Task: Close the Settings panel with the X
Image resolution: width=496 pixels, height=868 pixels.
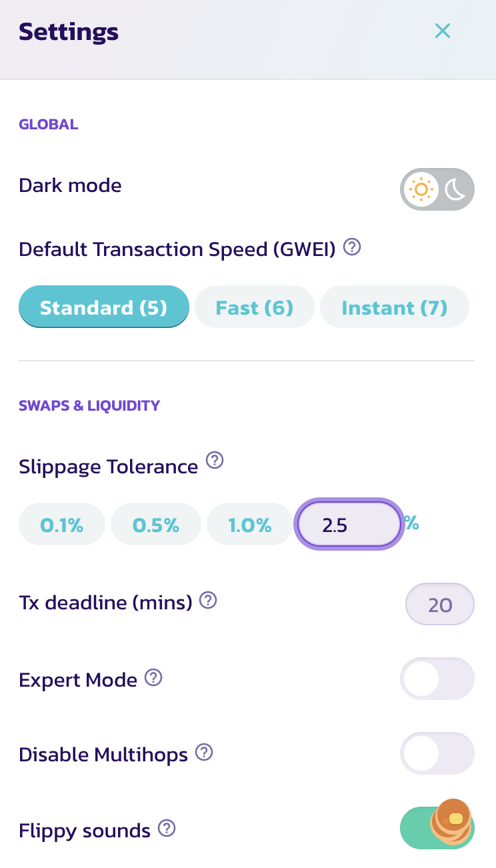Action: point(443,31)
